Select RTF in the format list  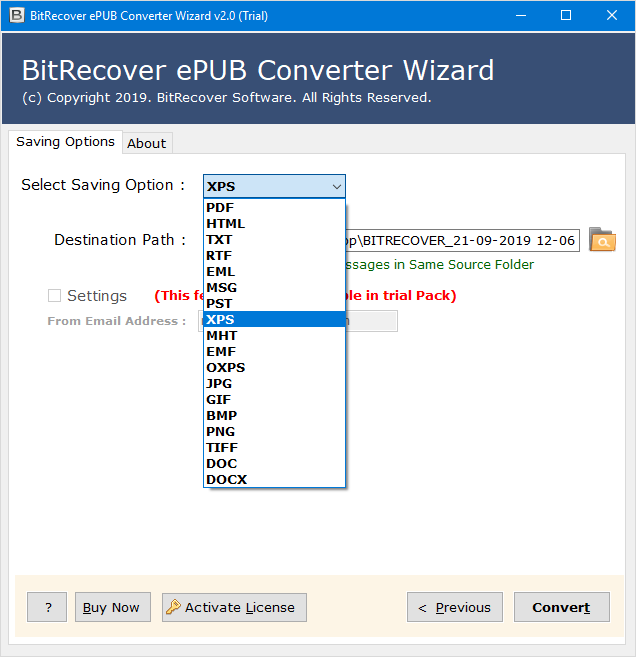(274, 255)
